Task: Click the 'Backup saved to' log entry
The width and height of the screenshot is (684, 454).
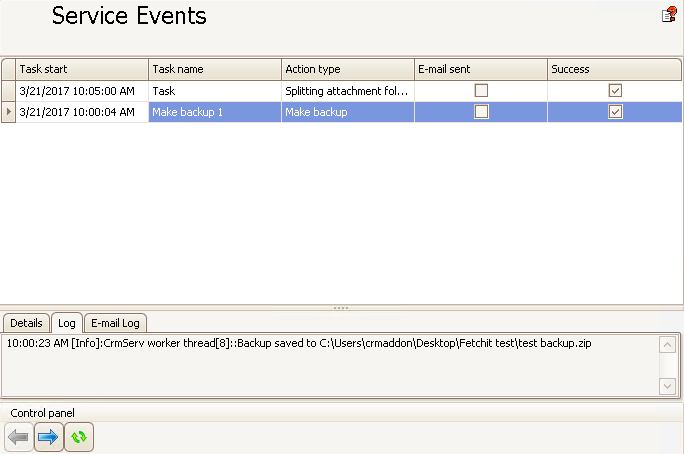Action: tap(299, 343)
